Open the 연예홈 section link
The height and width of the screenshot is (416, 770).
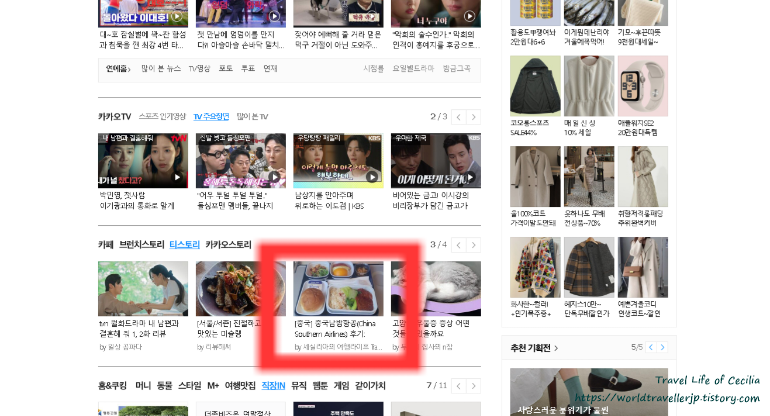tap(118, 69)
